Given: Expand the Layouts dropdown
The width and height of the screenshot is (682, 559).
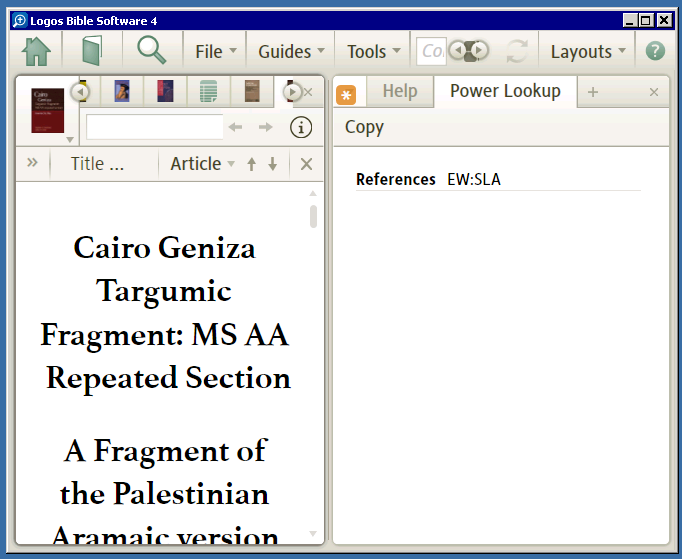Looking at the screenshot, I should pyautogui.click(x=588, y=51).
